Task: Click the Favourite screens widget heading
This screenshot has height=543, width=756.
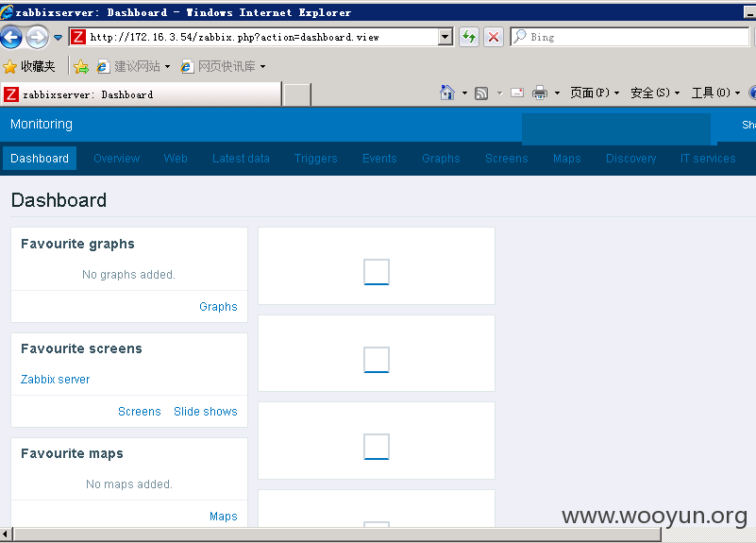Action: tap(81, 348)
